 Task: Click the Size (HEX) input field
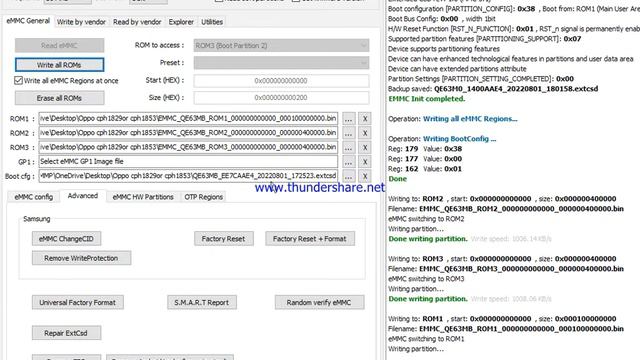(x=281, y=98)
